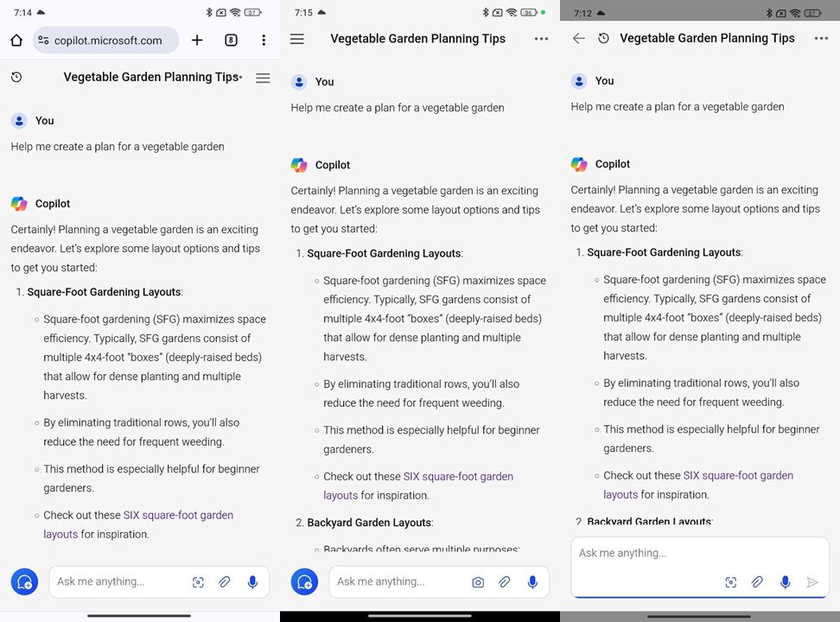
Task: Tap the battery status icon in left screen
Action: 253,12
